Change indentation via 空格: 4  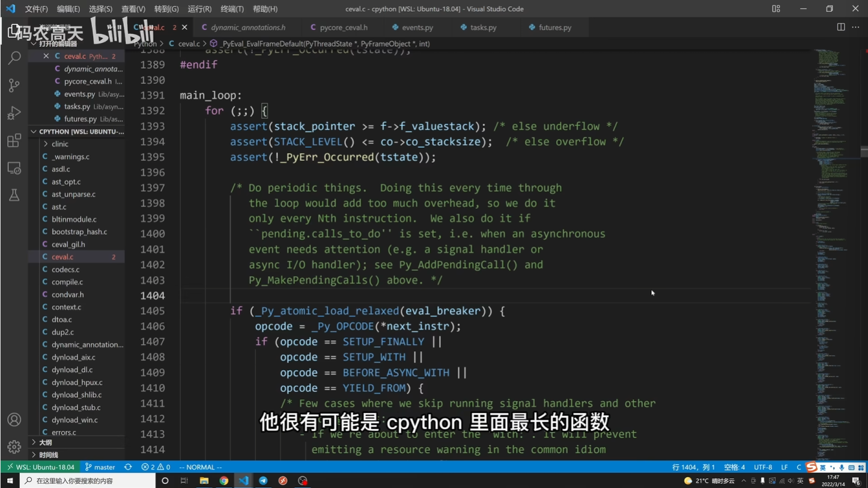click(x=734, y=467)
